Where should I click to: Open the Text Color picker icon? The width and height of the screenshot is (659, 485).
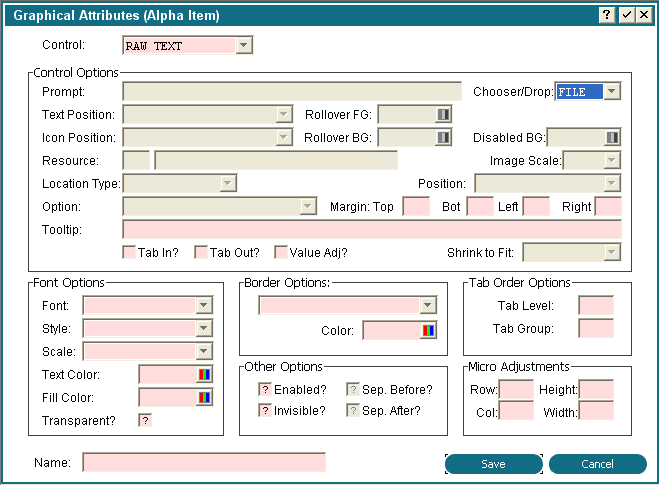coord(205,375)
